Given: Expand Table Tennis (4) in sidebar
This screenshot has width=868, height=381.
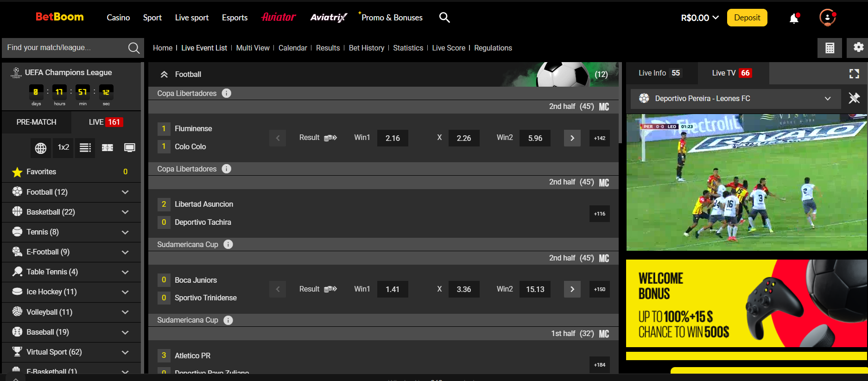Looking at the screenshot, I should click(x=71, y=272).
